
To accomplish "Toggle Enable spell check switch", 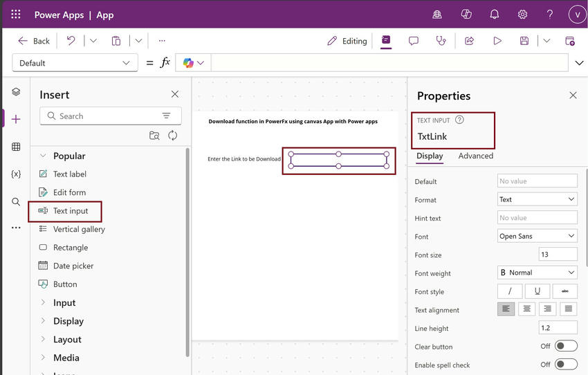I will 566,364.
